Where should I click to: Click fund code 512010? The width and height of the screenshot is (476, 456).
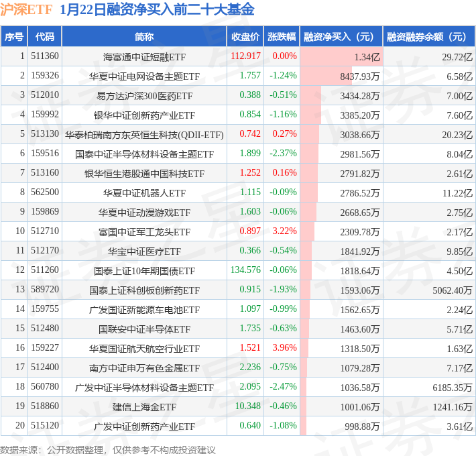(45, 95)
